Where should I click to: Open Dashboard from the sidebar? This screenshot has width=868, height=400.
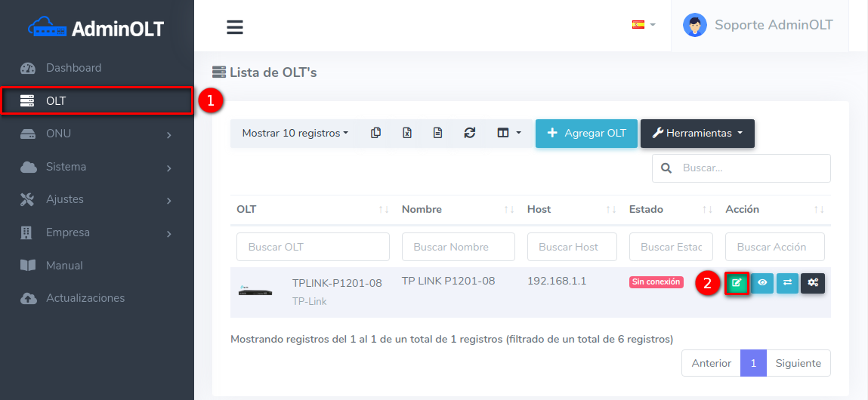97,68
